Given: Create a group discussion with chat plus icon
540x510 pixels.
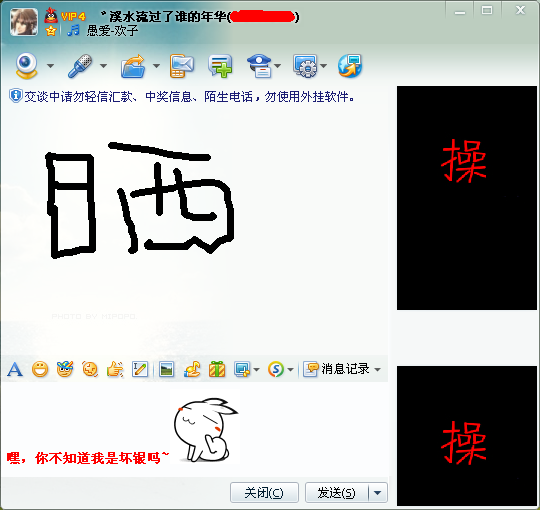Looking at the screenshot, I should 220,66.
